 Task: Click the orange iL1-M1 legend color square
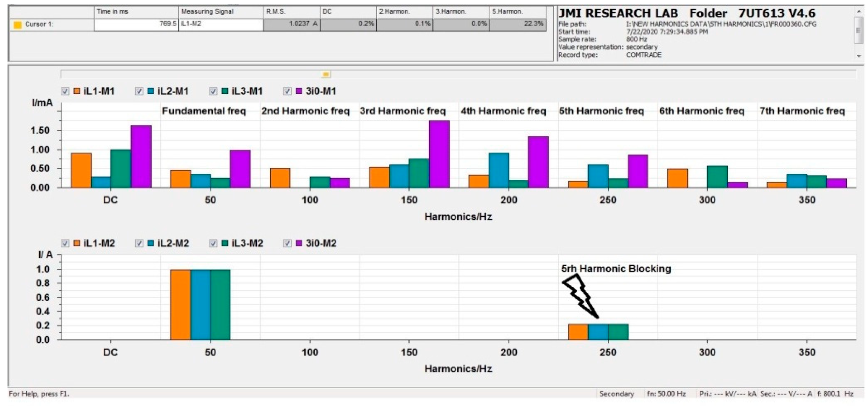(77, 91)
